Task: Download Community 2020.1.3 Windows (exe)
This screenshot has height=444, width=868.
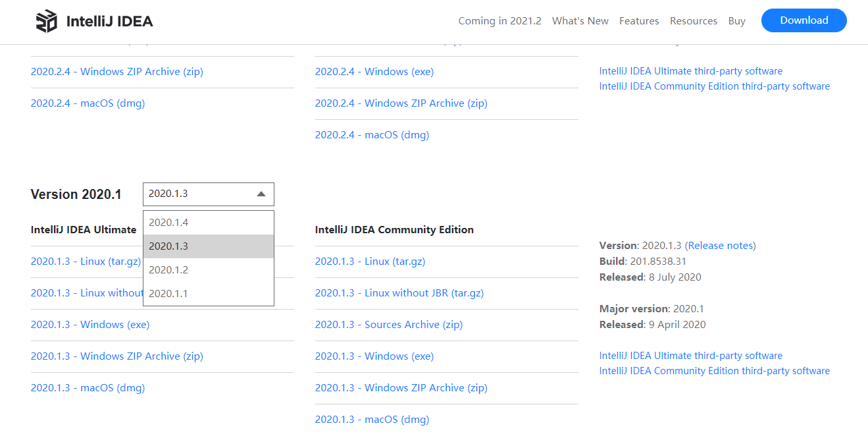Action: [x=374, y=356]
